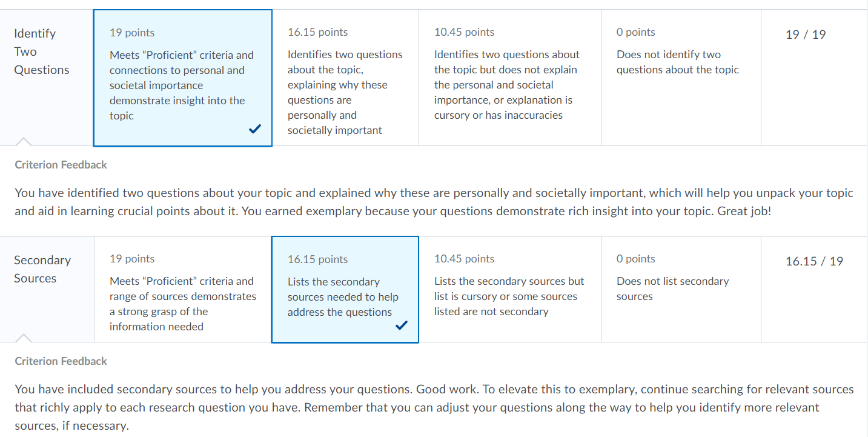
Task: Select "Lists the secondary sources needed" level text
Action: [x=342, y=297]
